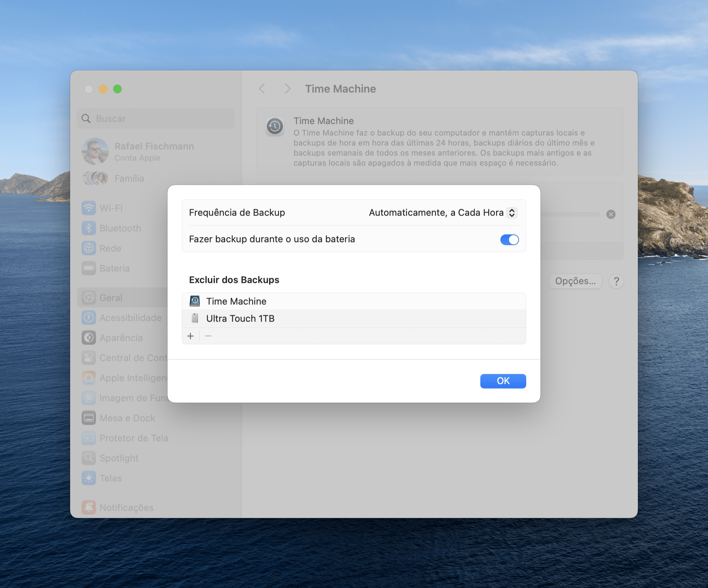Open Rafael Fischmann Conta Apple

tap(156, 151)
